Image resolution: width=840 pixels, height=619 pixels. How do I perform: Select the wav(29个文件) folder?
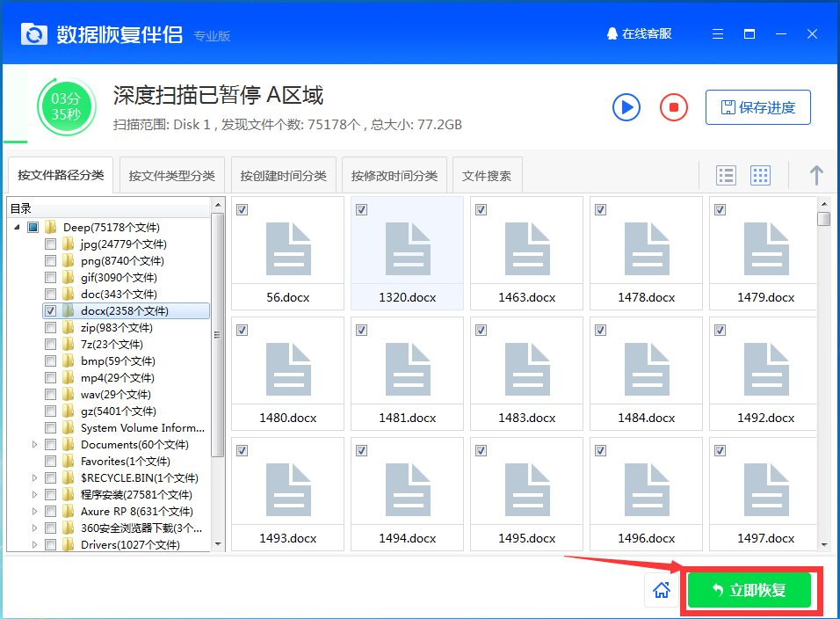[116, 395]
